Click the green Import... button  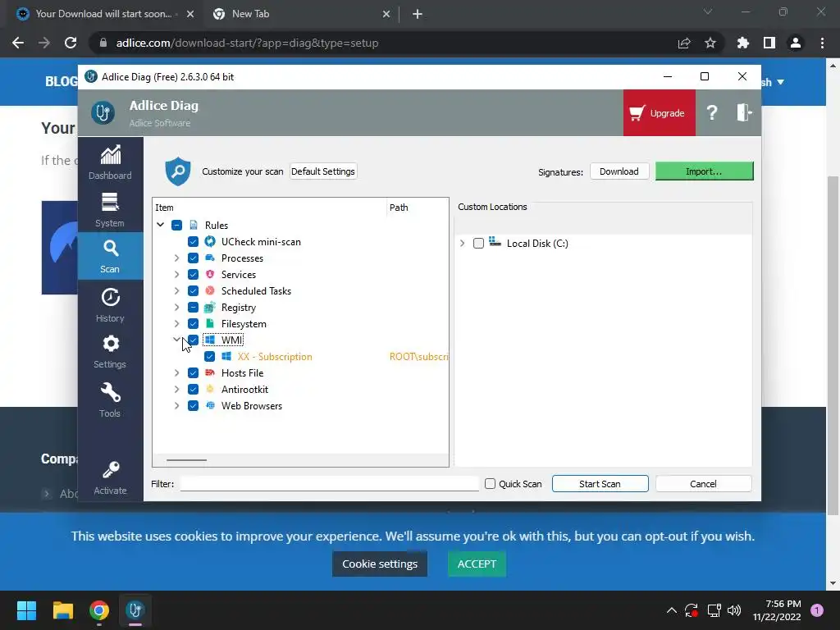tap(704, 171)
